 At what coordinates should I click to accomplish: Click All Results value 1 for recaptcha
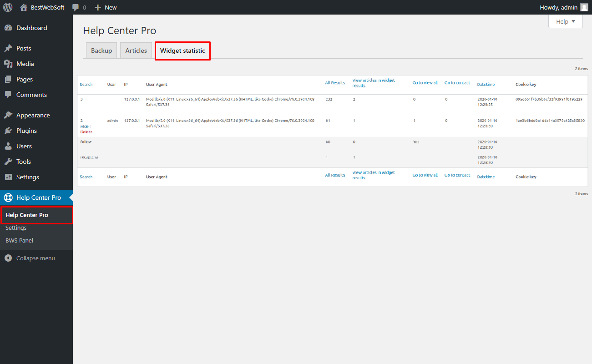[x=327, y=157]
